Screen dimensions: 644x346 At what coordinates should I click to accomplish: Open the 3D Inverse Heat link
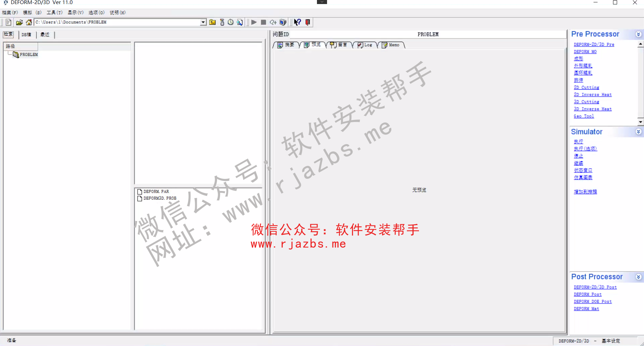(593, 109)
